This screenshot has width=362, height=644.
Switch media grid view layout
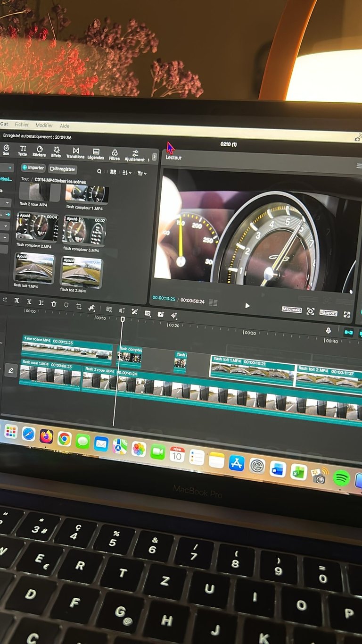point(113,172)
